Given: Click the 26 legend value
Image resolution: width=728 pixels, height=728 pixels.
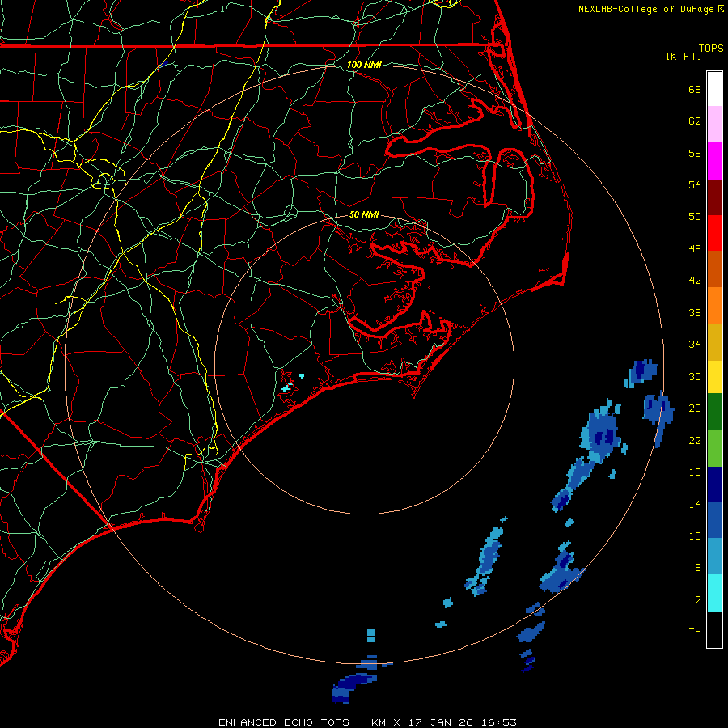Looking at the screenshot, I should pyautogui.click(x=695, y=408).
